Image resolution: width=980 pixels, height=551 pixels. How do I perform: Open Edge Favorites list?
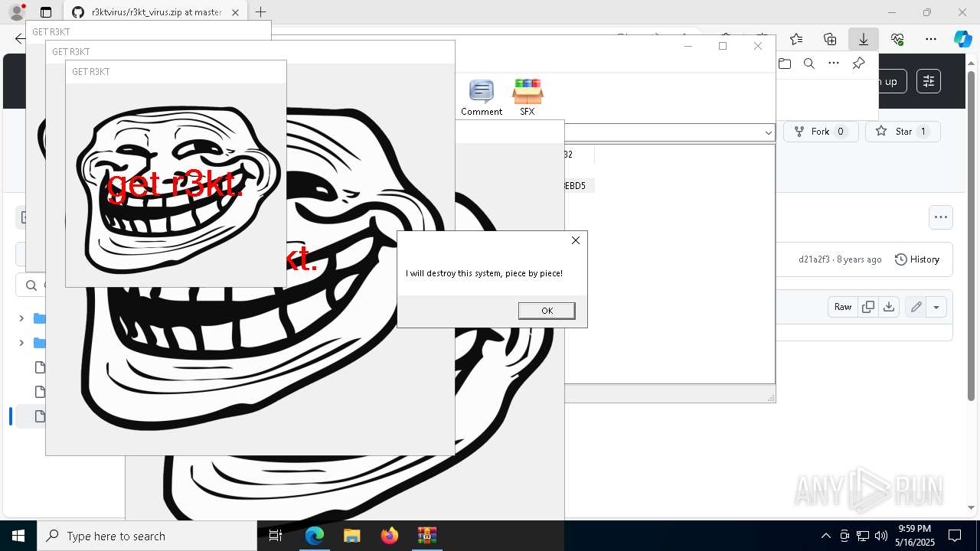point(796,38)
